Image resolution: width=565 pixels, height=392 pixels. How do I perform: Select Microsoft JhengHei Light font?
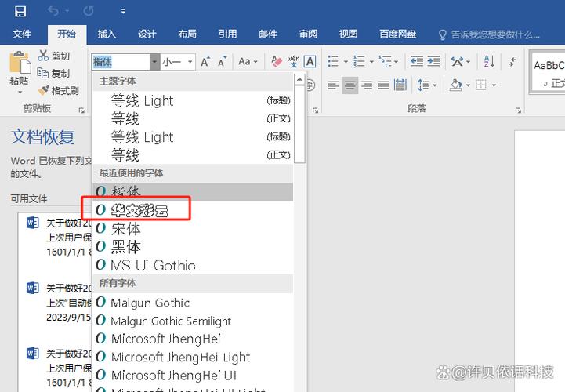[x=193, y=357]
